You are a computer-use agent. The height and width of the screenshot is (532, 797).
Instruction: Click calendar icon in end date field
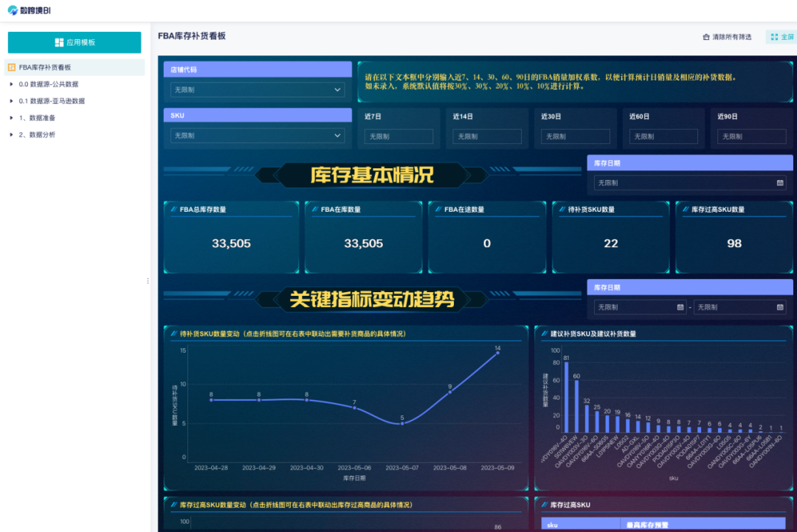click(x=780, y=307)
